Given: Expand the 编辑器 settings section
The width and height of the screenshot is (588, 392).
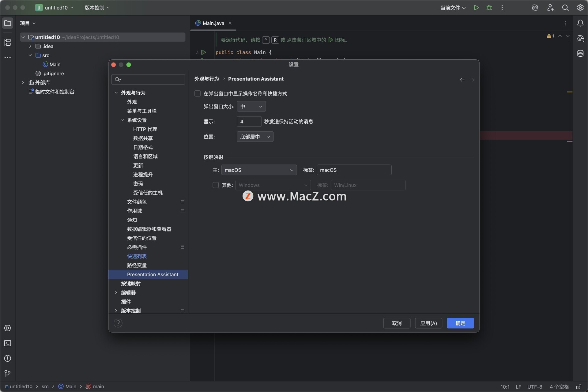Looking at the screenshot, I should [116, 292].
